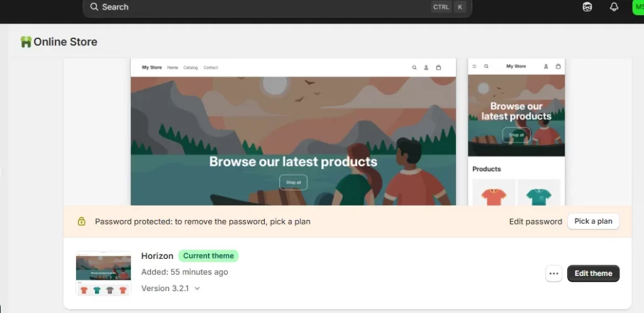The width and height of the screenshot is (644, 313).
Task: Open the Sidekick assistant icon
Action: coord(587,7)
